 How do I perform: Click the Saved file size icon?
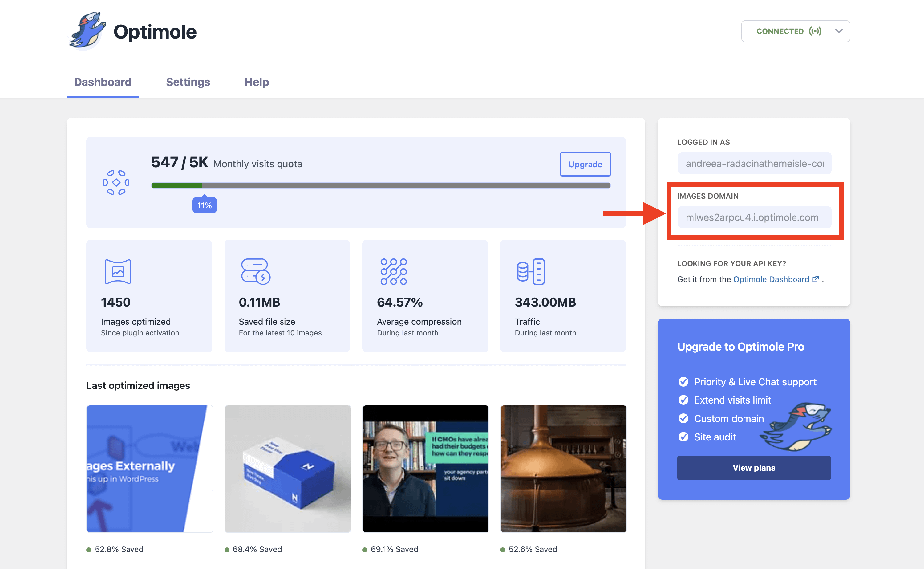coord(255,271)
